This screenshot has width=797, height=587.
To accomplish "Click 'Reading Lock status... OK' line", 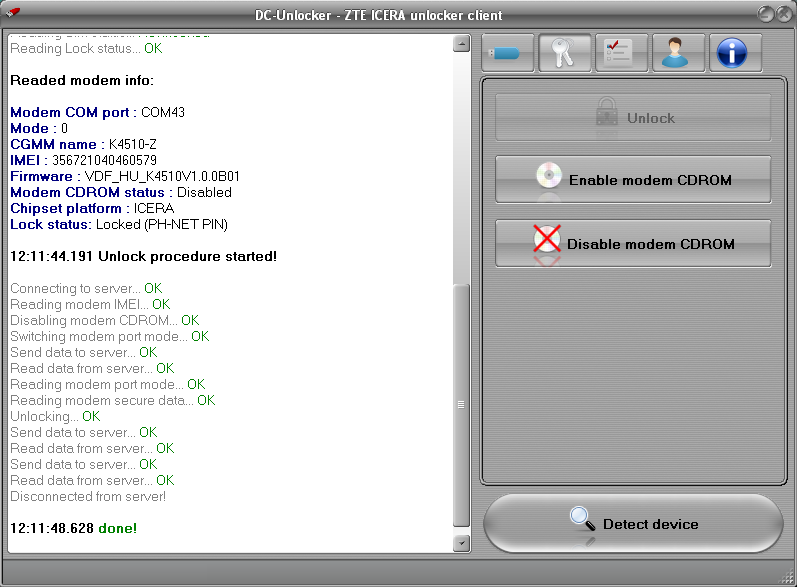I will pyautogui.click(x=86, y=49).
